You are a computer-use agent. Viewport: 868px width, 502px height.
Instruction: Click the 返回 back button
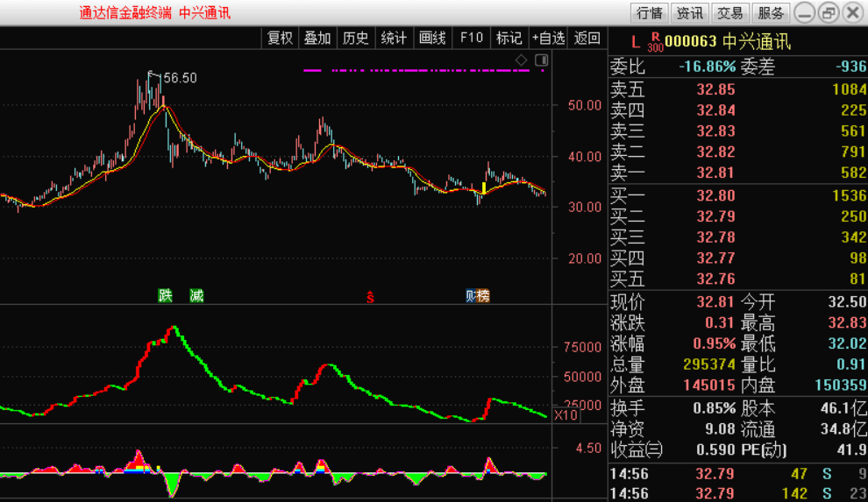tap(587, 38)
